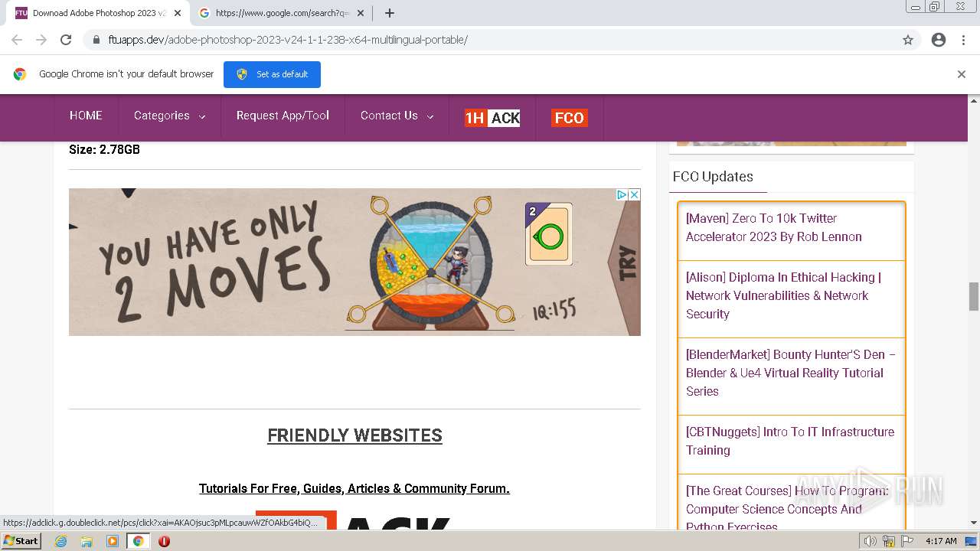Screen dimensions: 980x551
Task: Click the address bar URL field
Action: click(490, 40)
